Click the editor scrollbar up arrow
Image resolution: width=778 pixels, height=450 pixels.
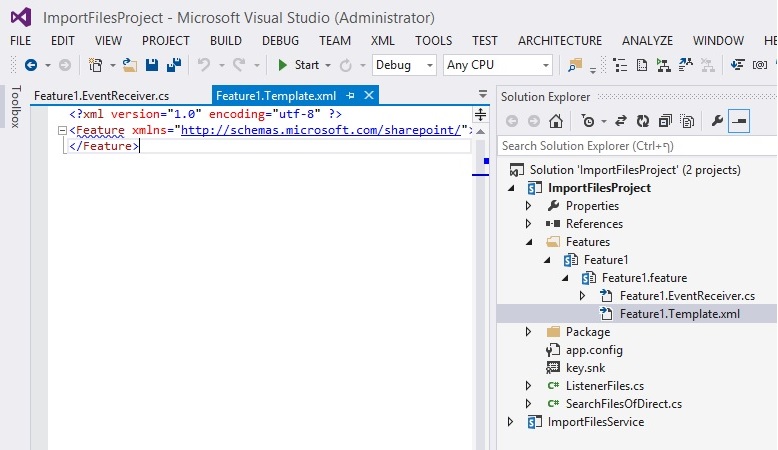pyautogui.click(x=480, y=132)
